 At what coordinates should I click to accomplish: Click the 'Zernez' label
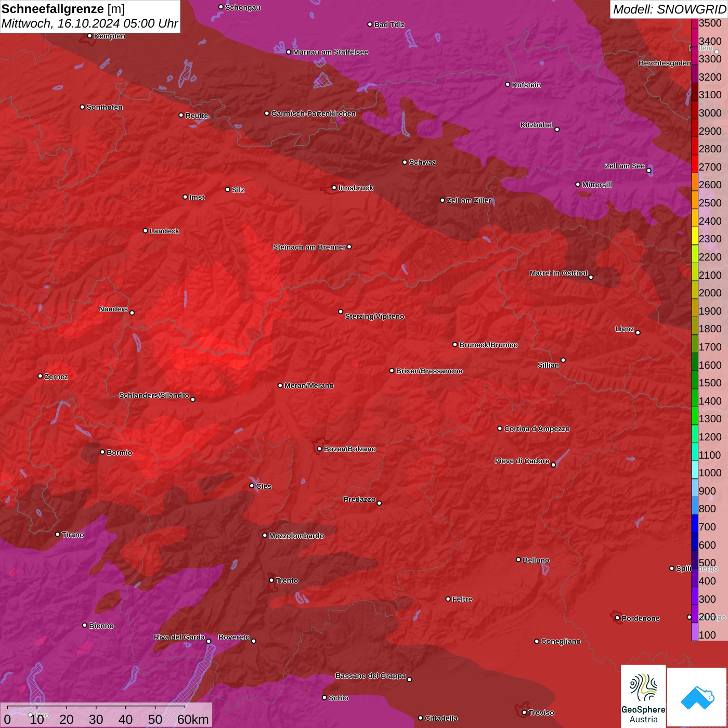point(56,376)
